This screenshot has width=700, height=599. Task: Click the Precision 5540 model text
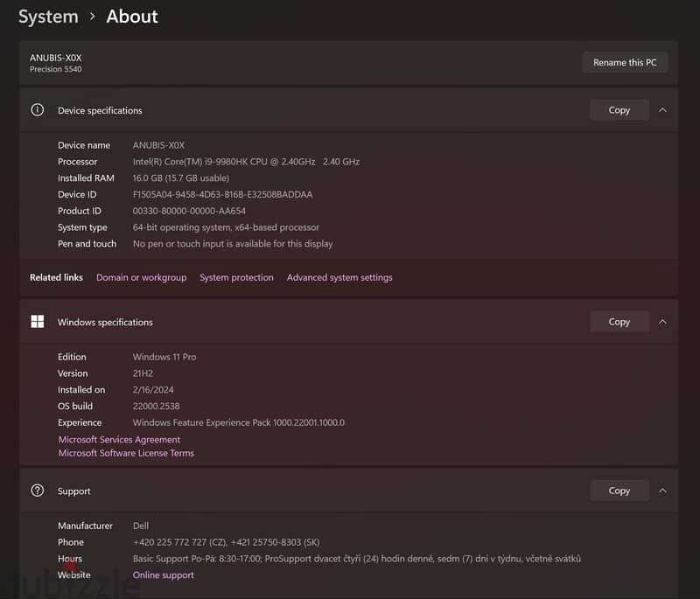(56, 69)
